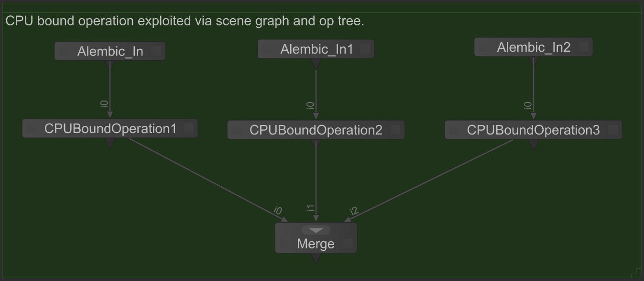Toggle the view flag on the Alembic_In node
The height and width of the screenshot is (281, 644).
[x=156, y=51]
